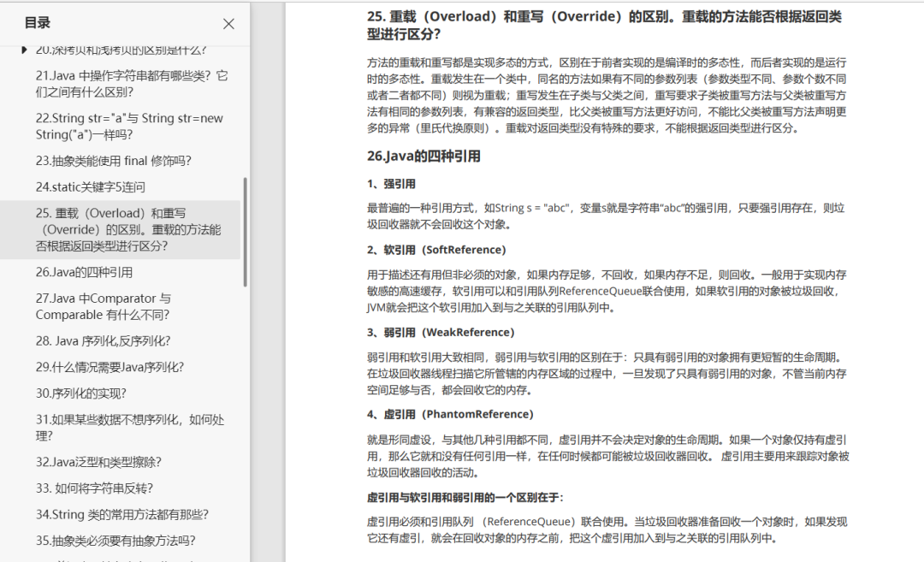924x562 pixels.
Task: Open entry 26.Java的四种引用 in the outline
Action: point(84,272)
